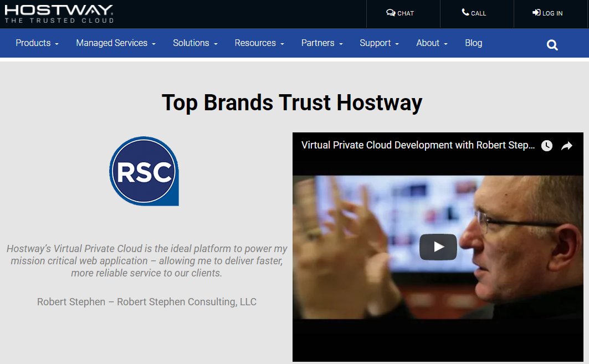
Task: Click the video thumbnail of Robert Stephen
Action: pyautogui.click(x=438, y=247)
